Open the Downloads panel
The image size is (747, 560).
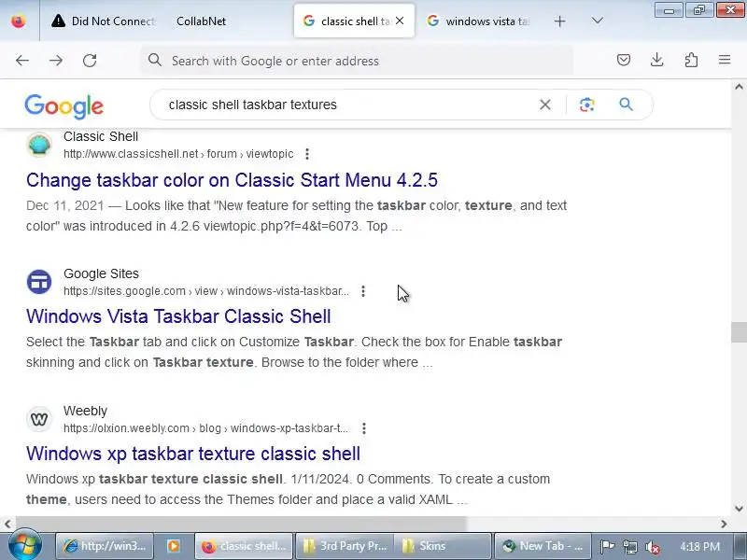pyautogui.click(x=657, y=60)
